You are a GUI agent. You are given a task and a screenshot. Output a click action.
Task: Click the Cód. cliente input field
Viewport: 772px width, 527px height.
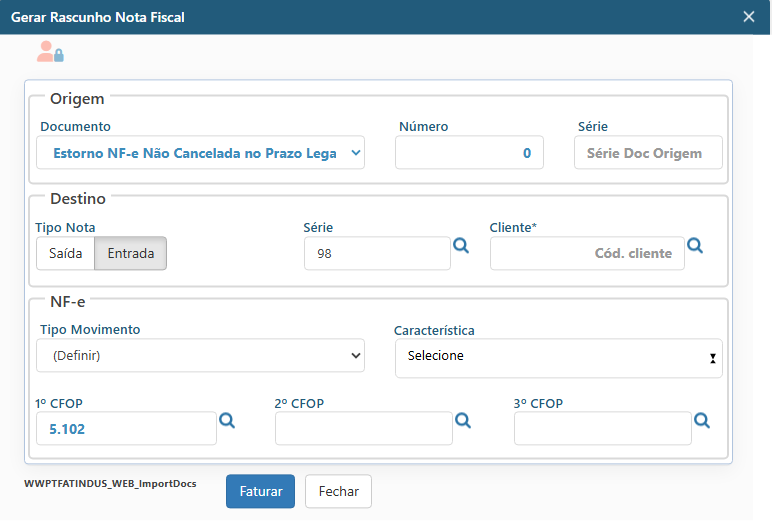point(587,254)
